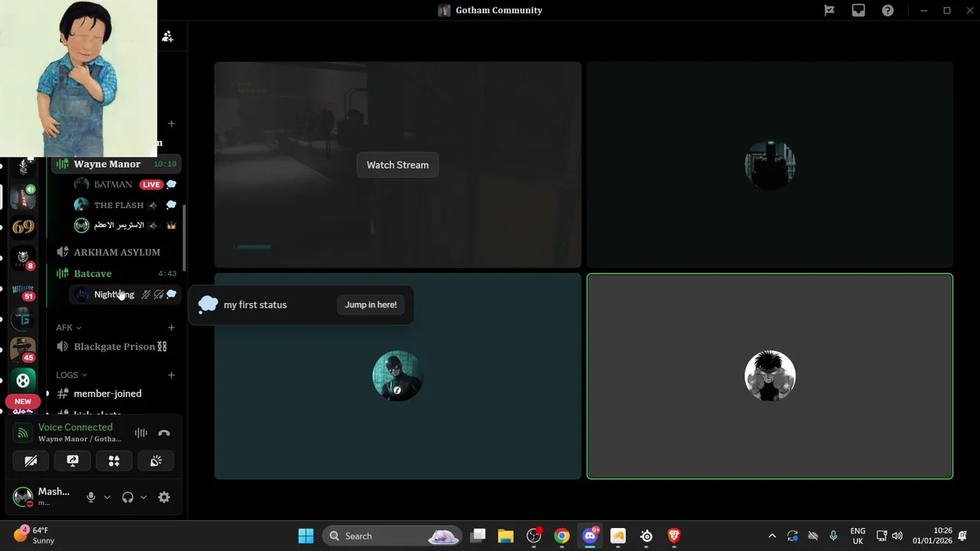Open the server with the 45 notification badge
980x551 pixels.
tap(23, 350)
